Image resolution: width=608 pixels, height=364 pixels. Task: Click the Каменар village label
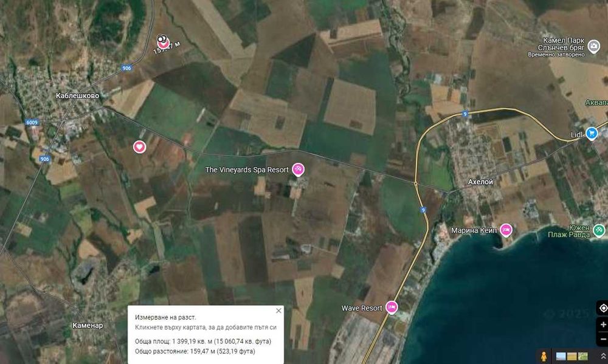pyautogui.click(x=88, y=325)
